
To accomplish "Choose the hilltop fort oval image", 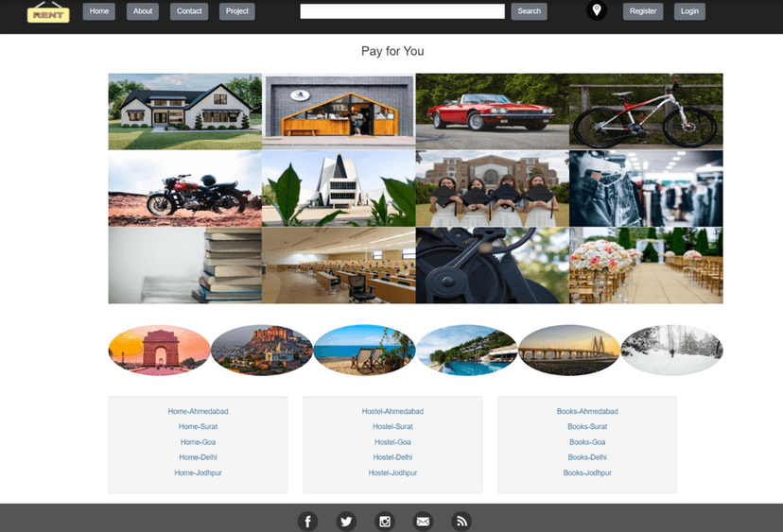I will pyautogui.click(x=262, y=350).
